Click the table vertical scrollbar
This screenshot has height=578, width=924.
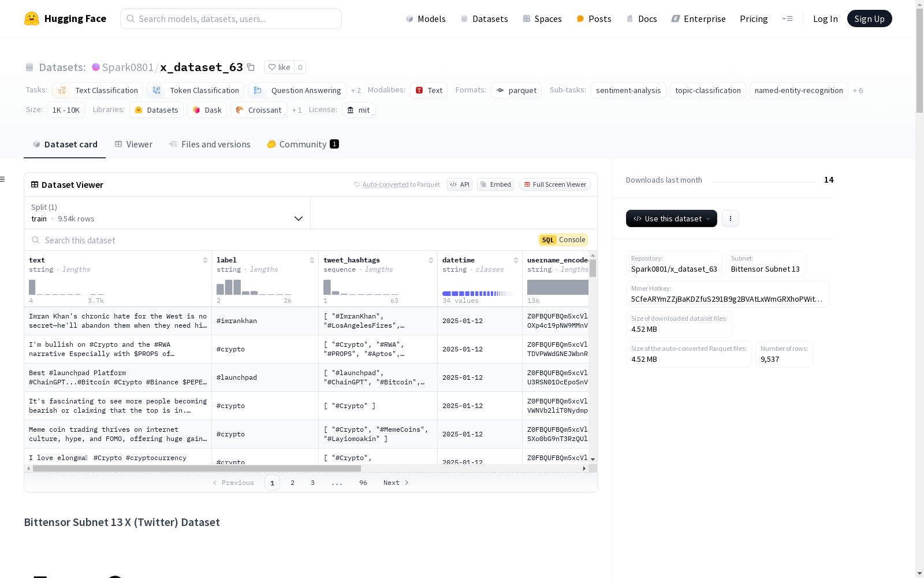[x=593, y=268]
